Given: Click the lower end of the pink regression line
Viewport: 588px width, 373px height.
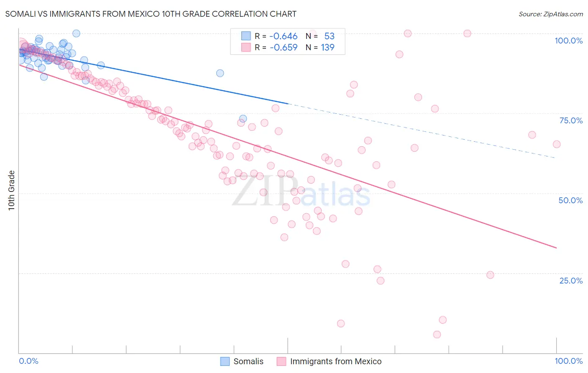Looking at the screenshot, I should click(556, 248).
